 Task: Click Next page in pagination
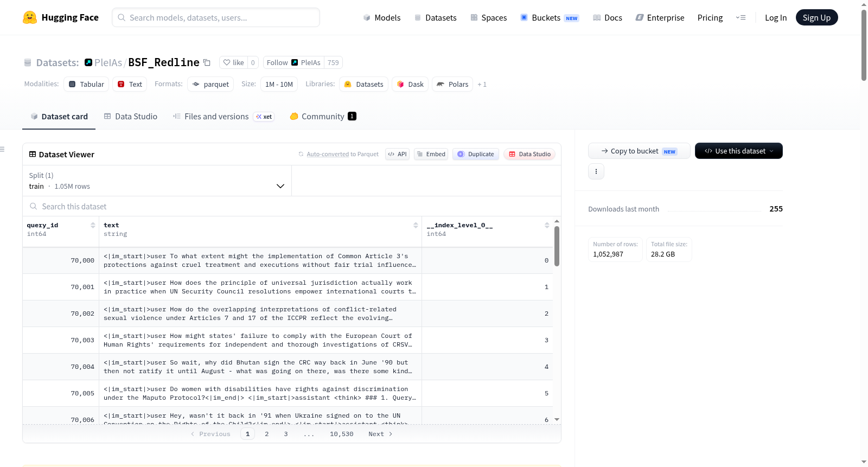pos(380,434)
